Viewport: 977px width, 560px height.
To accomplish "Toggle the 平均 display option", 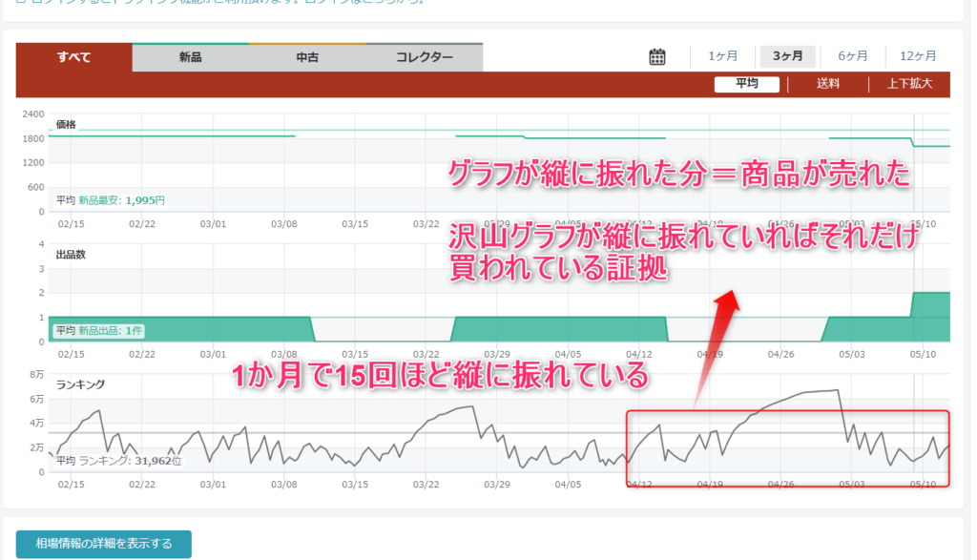I will (747, 84).
